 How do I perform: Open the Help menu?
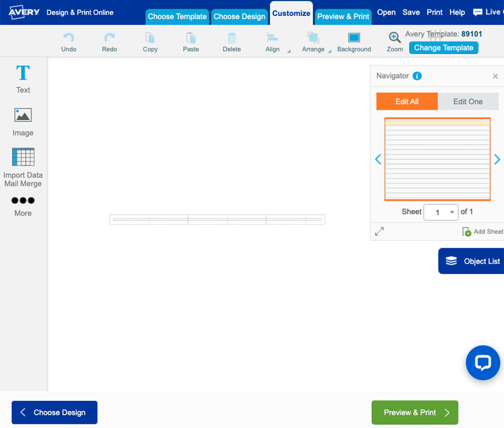coord(457,12)
